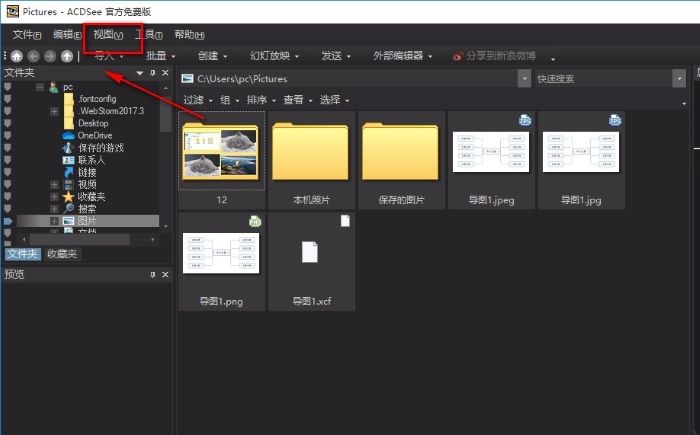Open the 过滤 dropdown
Screen dimensions: 700x435
coord(198,100)
